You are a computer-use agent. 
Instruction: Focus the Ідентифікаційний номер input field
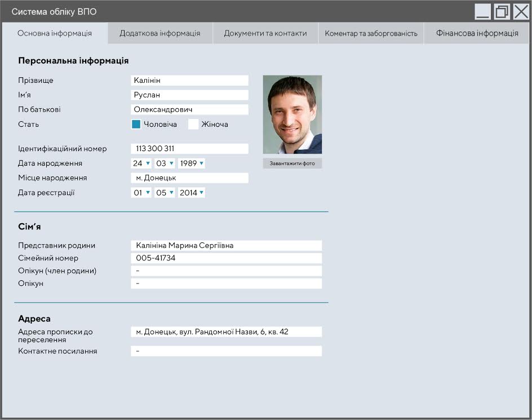click(189, 149)
